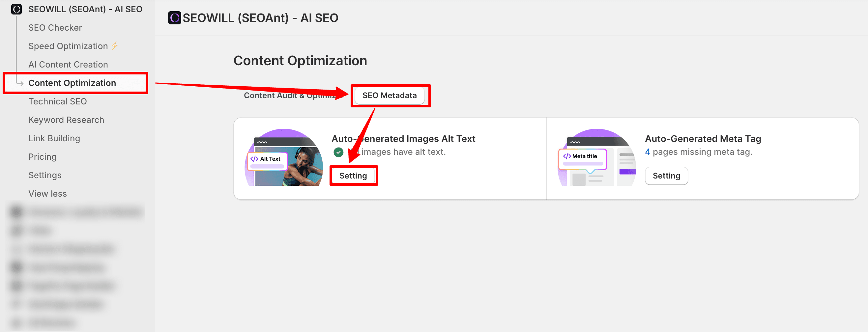Open Technical SEO section
The image size is (868, 332).
57,101
